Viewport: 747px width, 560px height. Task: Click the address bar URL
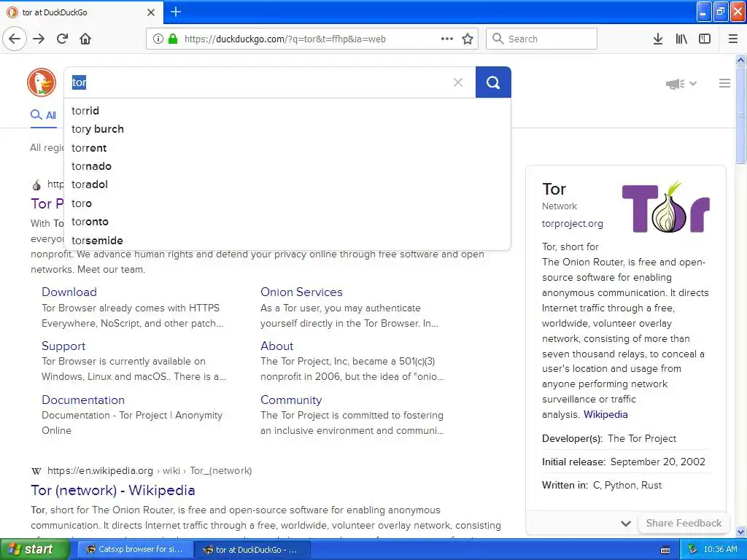(x=285, y=39)
